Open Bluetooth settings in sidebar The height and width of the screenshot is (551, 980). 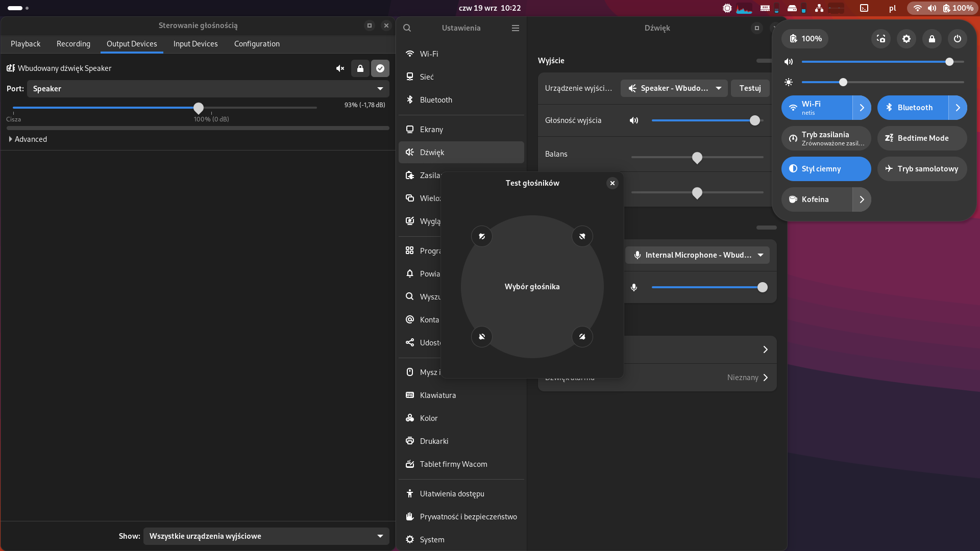[x=461, y=100]
